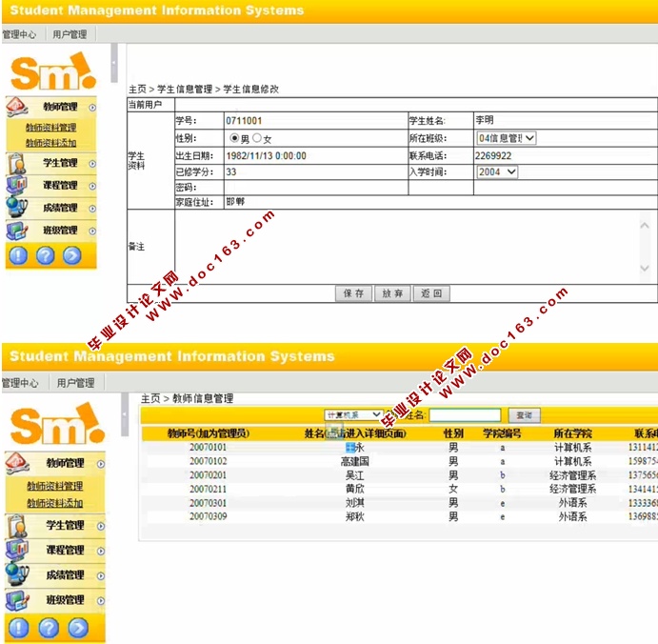
Task: Click teacher ID 20070101 link
Action: (208, 447)
